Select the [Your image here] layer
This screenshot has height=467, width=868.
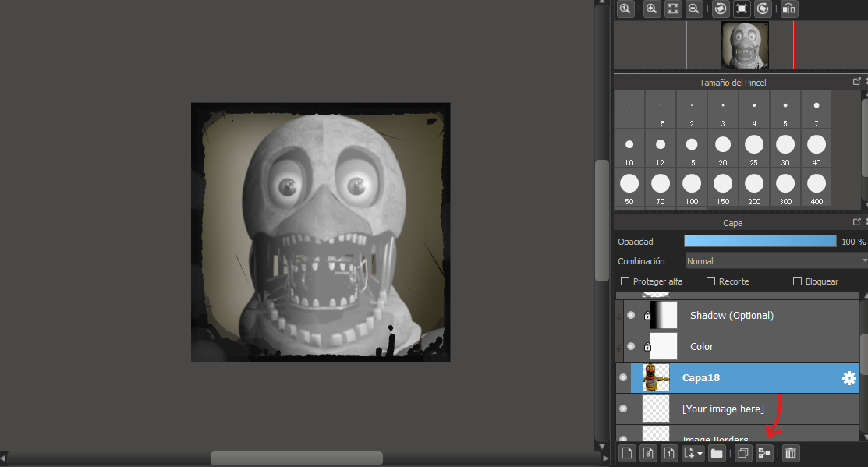point(722,409)
